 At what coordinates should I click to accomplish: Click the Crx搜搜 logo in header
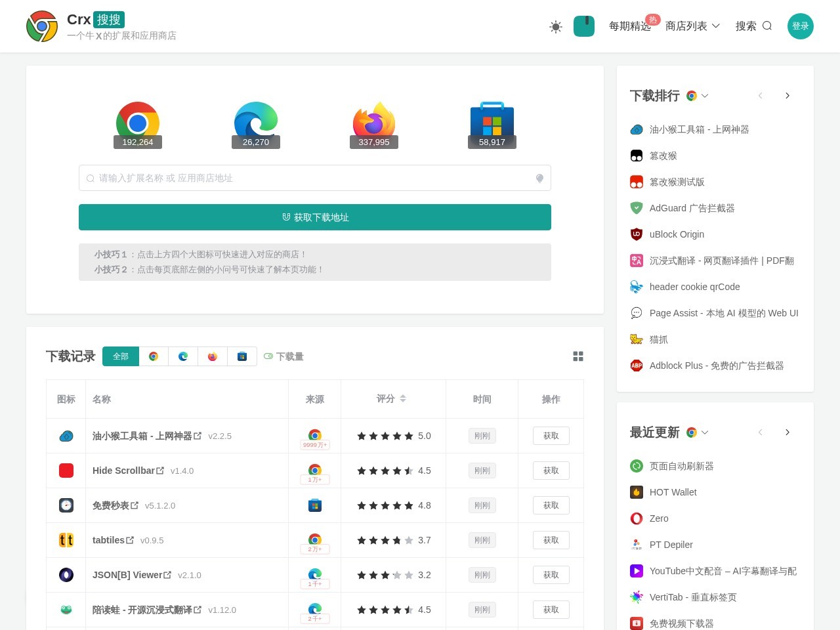pyautogui.click(x=42, y=26)
